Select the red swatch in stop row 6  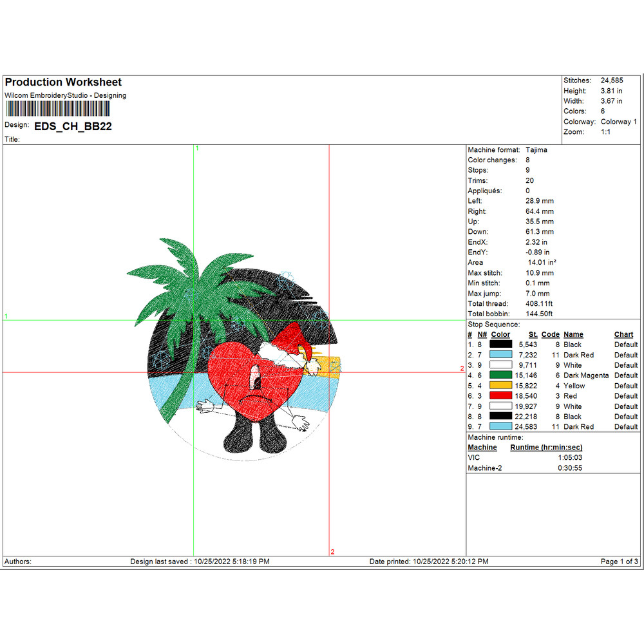tap(501, 396)
